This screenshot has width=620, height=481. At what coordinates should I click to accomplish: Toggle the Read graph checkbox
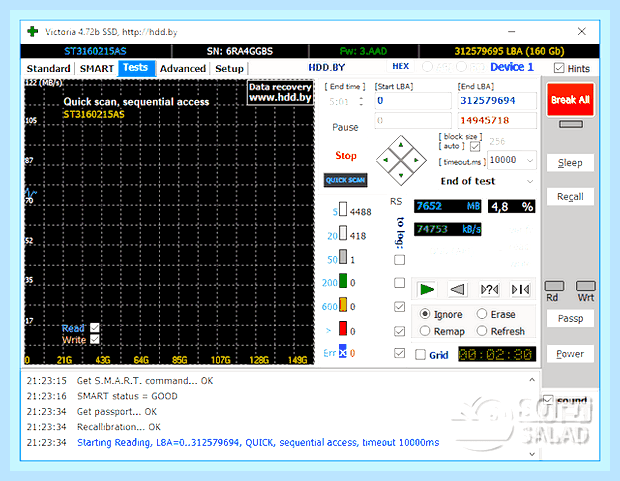[x=95, y=328]
